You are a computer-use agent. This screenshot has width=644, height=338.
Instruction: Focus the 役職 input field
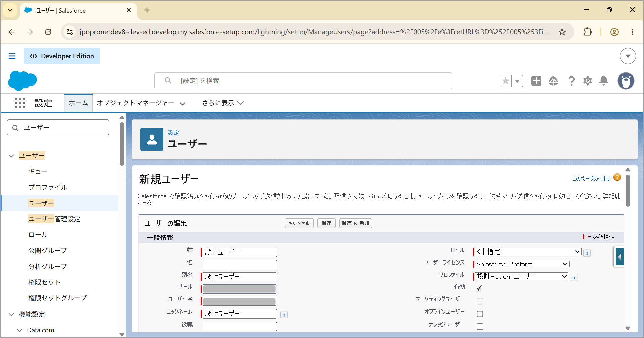tap(240, 326)
